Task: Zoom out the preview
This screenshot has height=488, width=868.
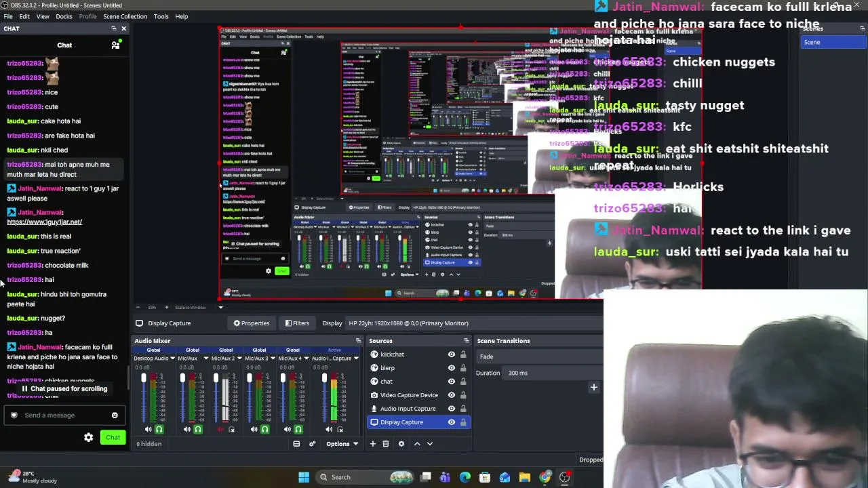Action: tap(138, 307)
